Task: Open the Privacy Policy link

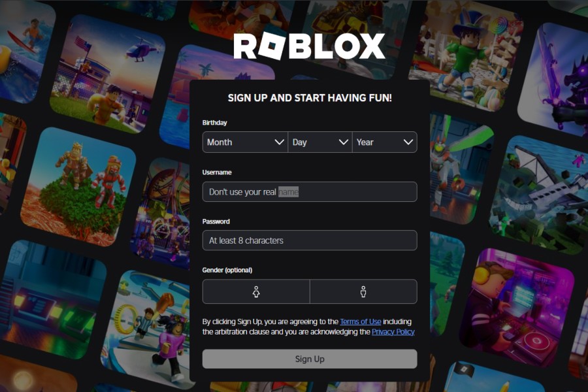Action: (393, 332)
